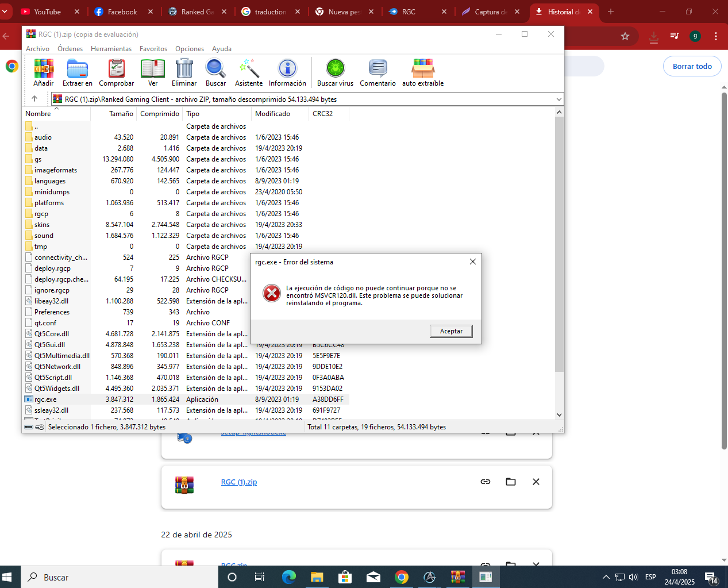
Task: Open the volume control in system tray
Action: (x=633, y=577)
